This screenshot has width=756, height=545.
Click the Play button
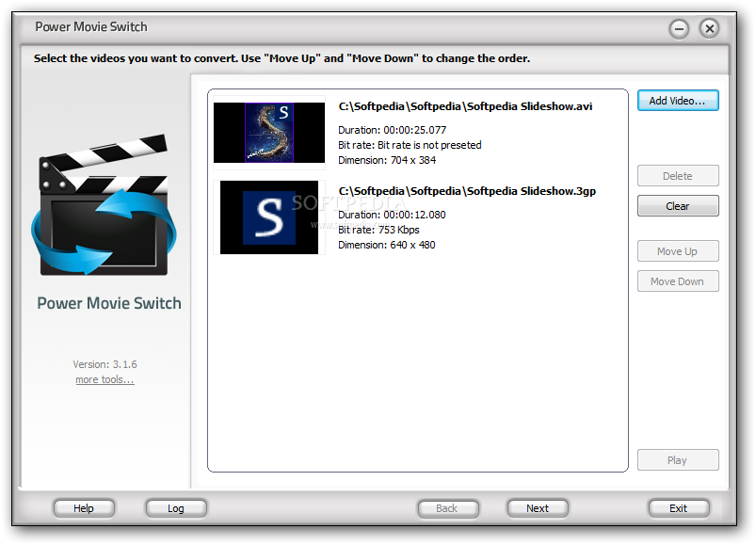tap(678, 459)
